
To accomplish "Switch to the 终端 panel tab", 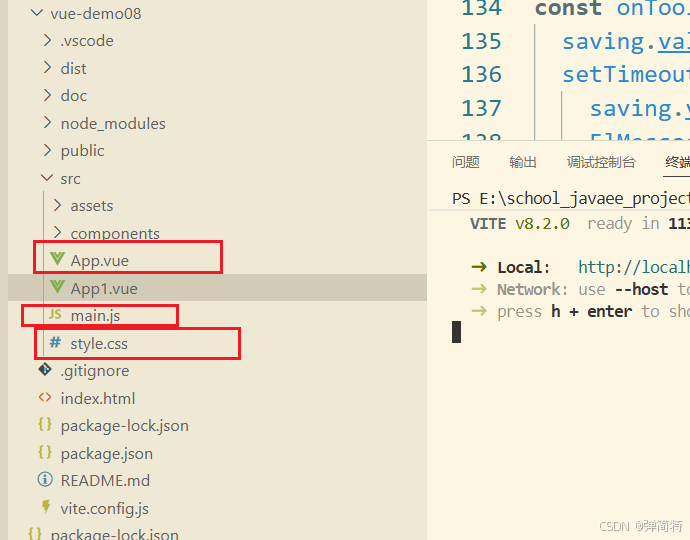I will [x=678, y=162].
